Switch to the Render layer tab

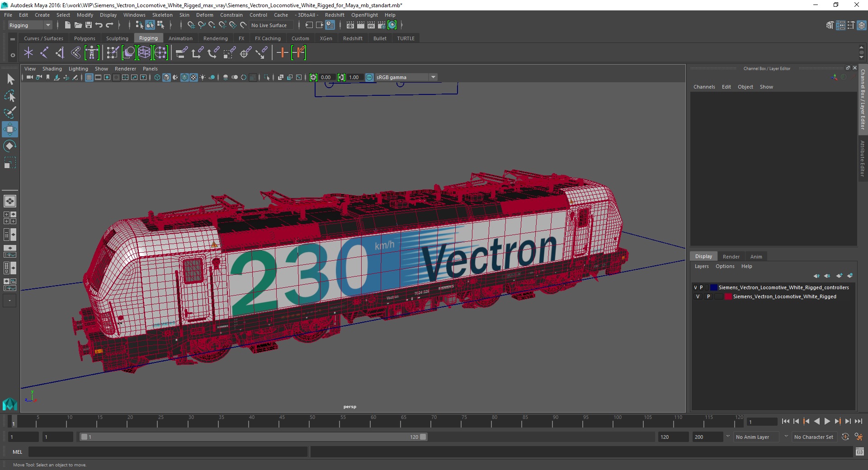(x=731, y=257)
